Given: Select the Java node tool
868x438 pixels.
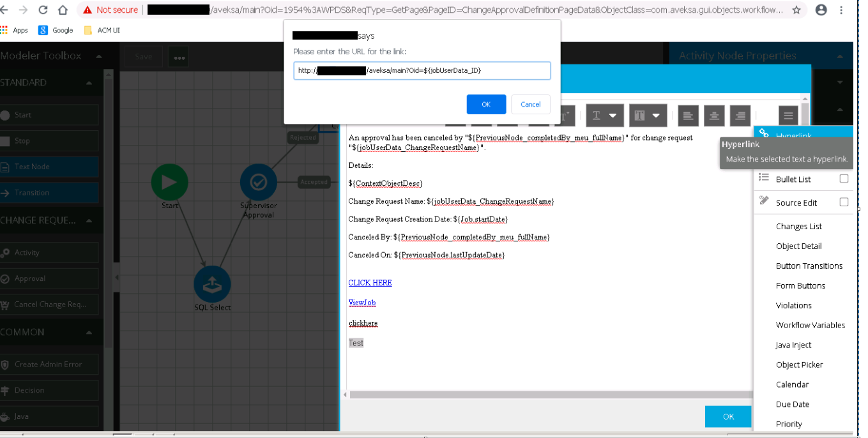Looking at the screenshot, I should pos(35,416).
